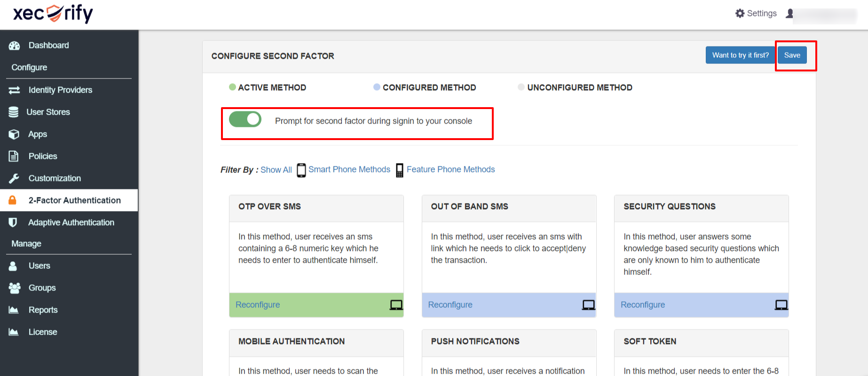Click the Adaptive Authentication shield icon
Viewport: 868px width, 376px height.
[x=13, y=222]
